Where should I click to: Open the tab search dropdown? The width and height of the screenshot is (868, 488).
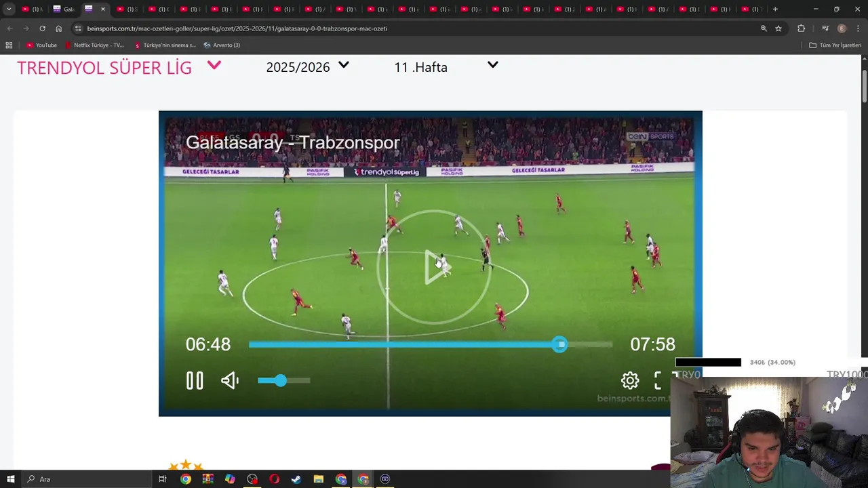coord(9,9)
